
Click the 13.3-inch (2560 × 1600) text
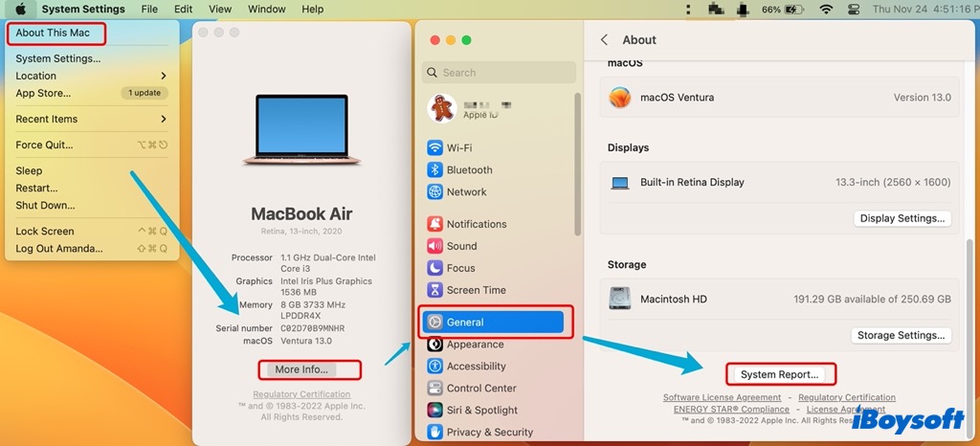(893, 183)
